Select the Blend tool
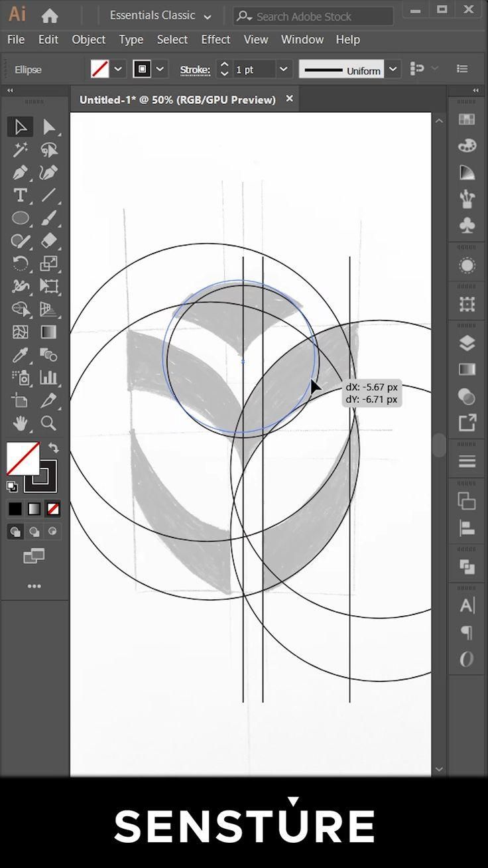 [x=49, y=355]
